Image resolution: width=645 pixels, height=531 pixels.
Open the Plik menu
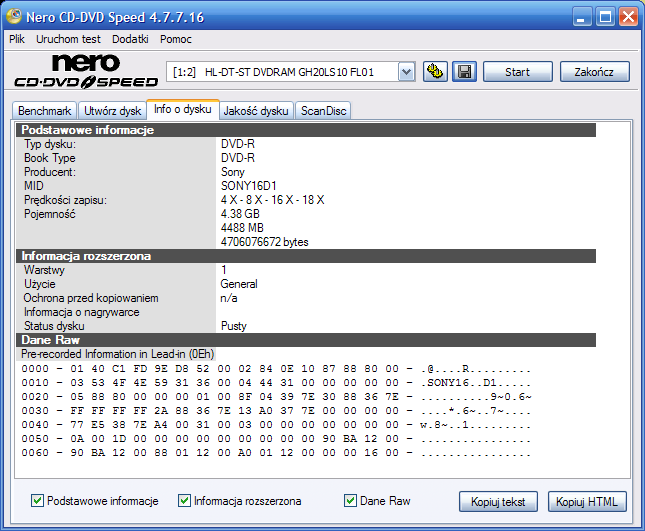click(17, 39)
